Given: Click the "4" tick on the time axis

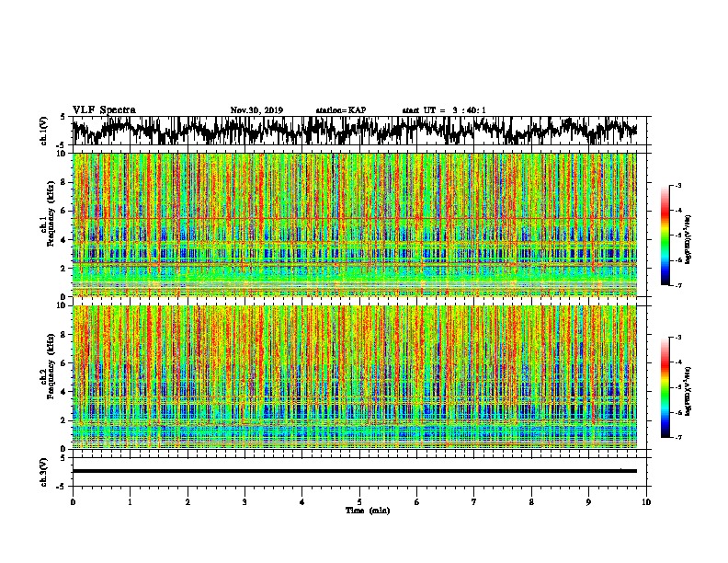Looking at the screenshot, I should (301, 502).
